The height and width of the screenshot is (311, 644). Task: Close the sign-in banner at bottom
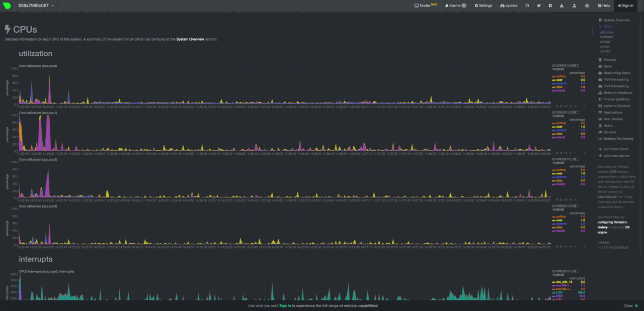point(630,305)
